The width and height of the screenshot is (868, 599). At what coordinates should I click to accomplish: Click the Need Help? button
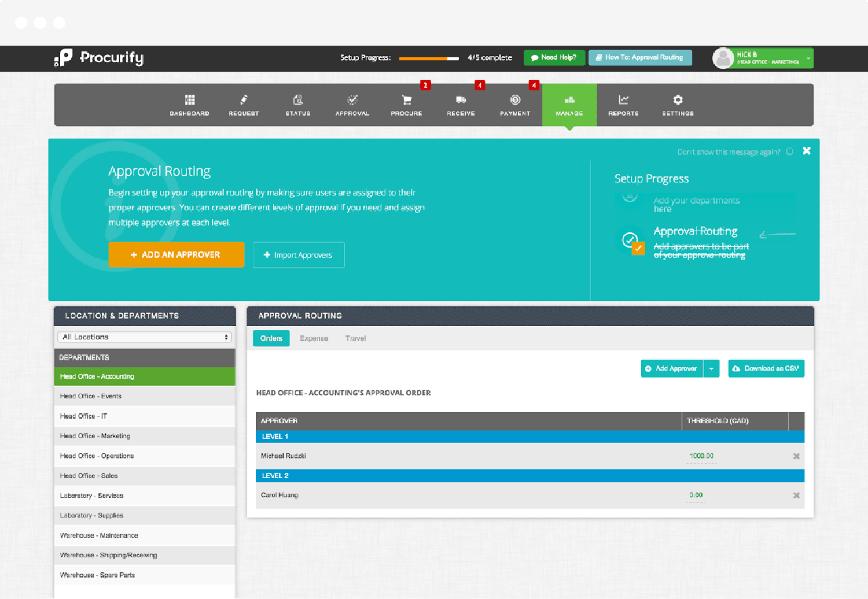pyautogui.click(x=554, y=57)
